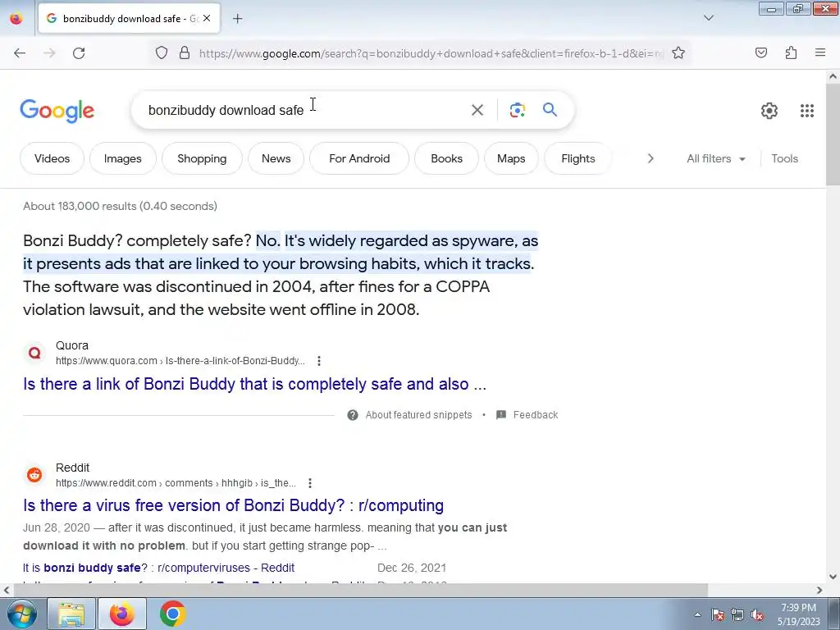Screen dimensions: 840x630
Task: Click the scroll right arrow on the horizontal scrollbar
Action: click(x=819, y=590)
